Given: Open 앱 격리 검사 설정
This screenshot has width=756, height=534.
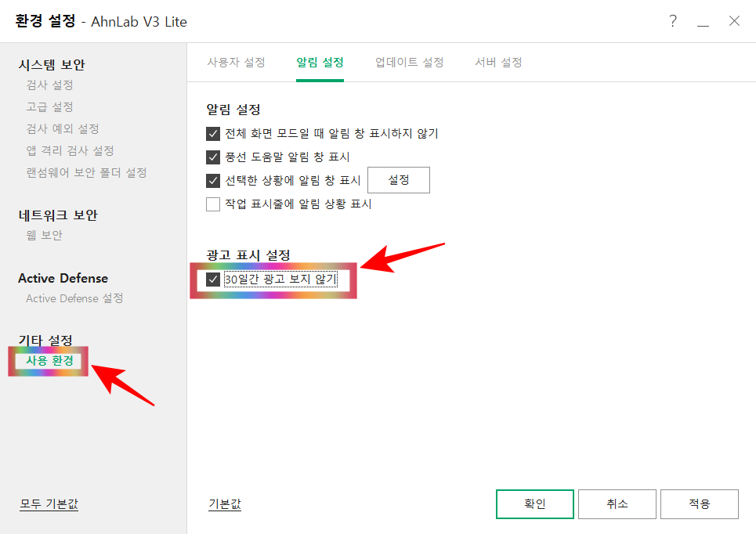Looking at the screenshot, I should [x=65, y=150].
